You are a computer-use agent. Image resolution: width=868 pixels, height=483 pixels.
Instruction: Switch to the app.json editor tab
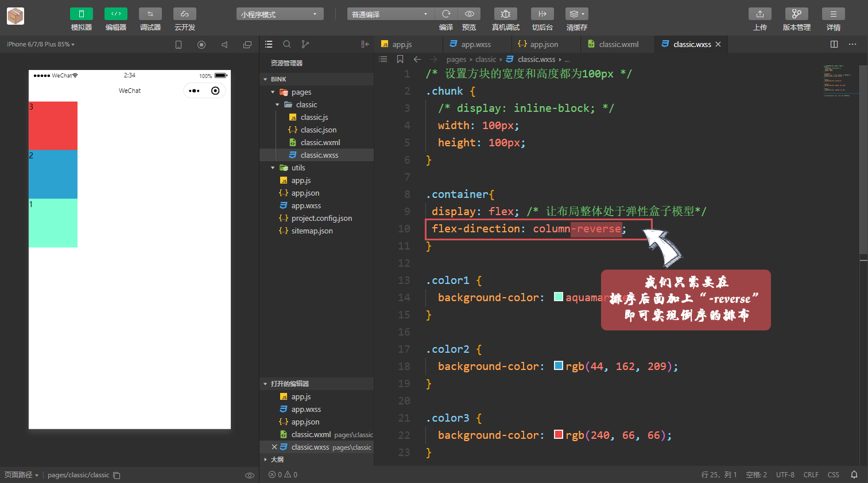[546, 44]
